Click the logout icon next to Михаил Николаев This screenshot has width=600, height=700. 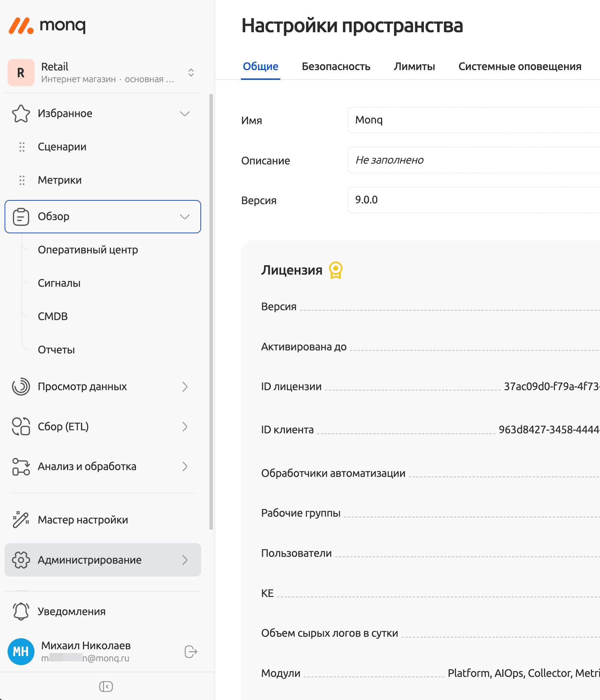tap(191, 652)
